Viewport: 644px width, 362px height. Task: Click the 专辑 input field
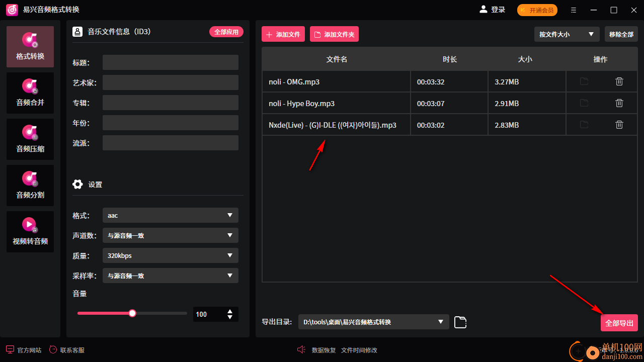[171, 103]
